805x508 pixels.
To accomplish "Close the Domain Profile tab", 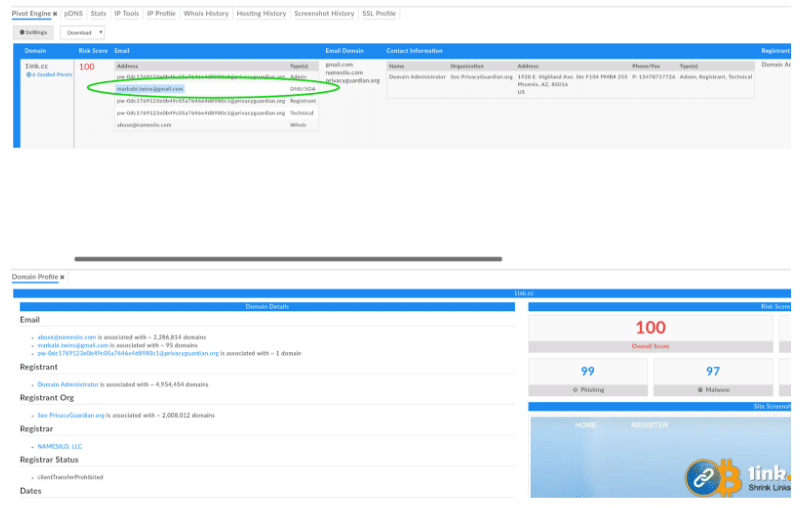I will 62,277.
